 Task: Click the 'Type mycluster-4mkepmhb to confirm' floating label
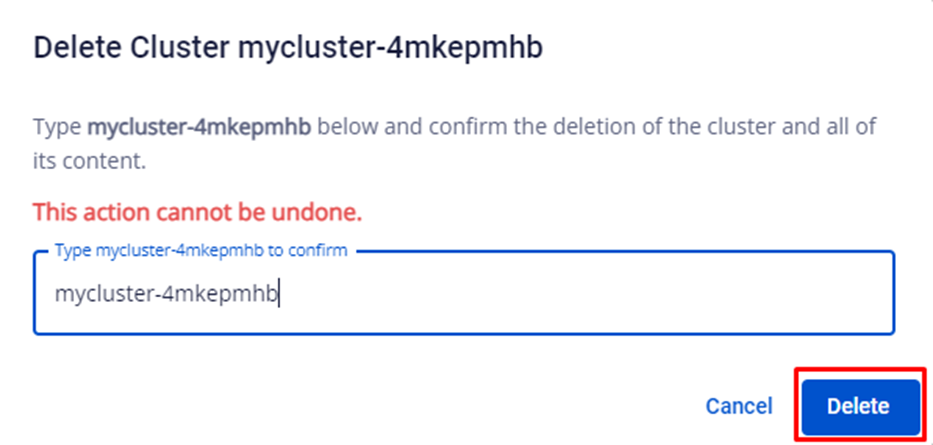tap(201, 251)
